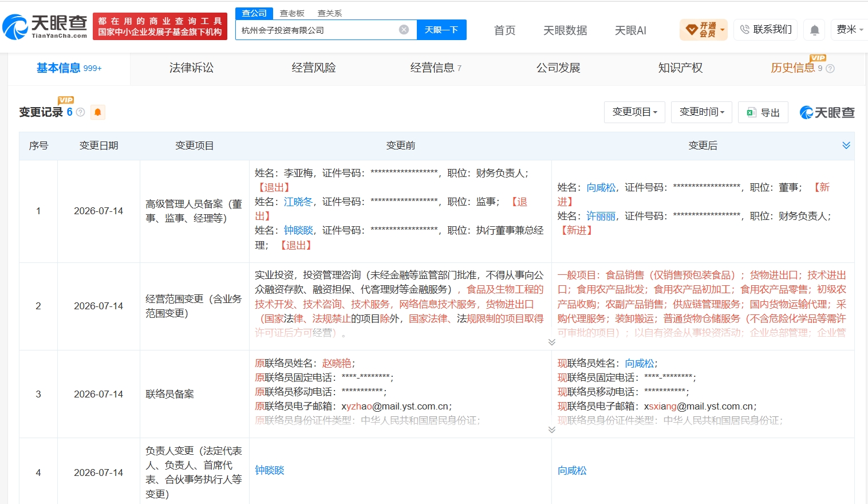The height and width of the screenshot is (504, 868).
Task: Open the 开通会员 VIP dropdown
Action: click(704, 30)
